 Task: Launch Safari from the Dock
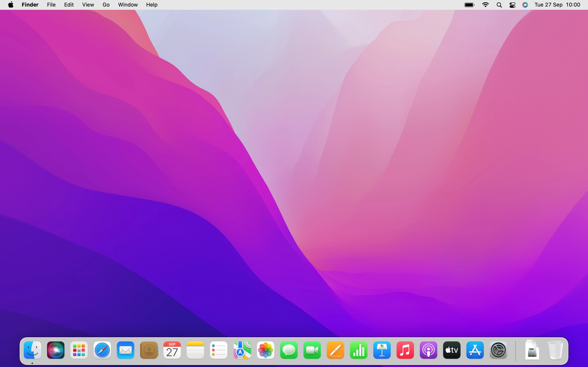coord(102,350)
